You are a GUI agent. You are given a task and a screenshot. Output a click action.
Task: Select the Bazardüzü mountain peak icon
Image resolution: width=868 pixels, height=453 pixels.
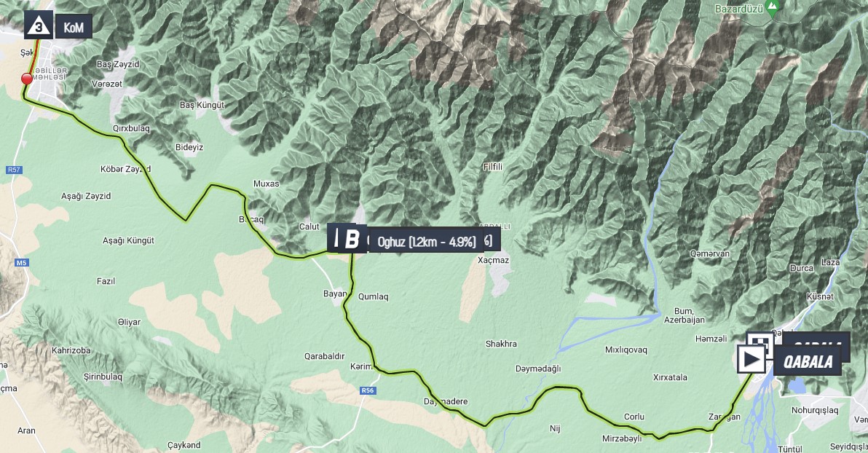(x=772, y=8)
